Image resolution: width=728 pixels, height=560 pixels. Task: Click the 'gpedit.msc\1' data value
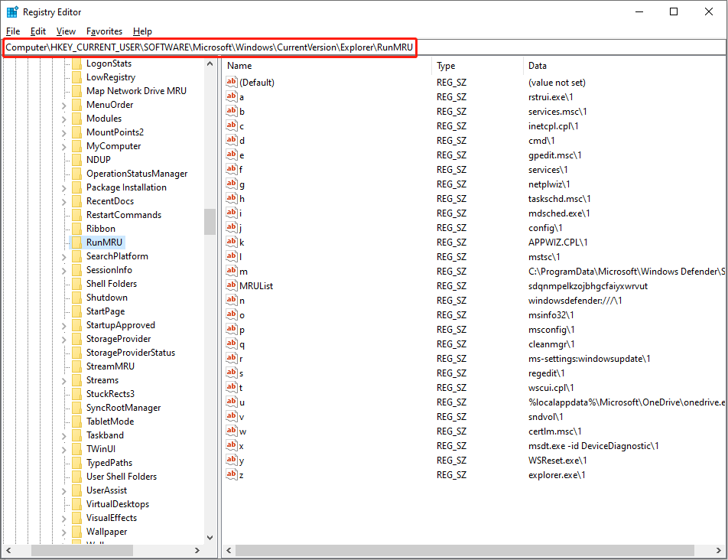click(555, 155)
